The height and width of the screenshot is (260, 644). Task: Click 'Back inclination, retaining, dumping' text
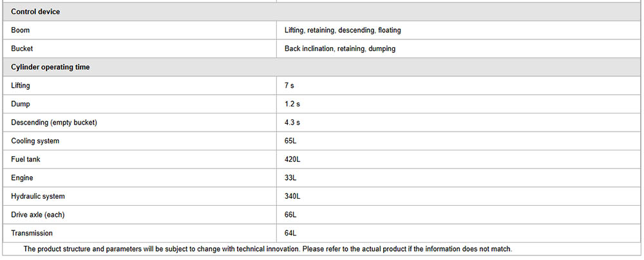click(x=339, y=48)
